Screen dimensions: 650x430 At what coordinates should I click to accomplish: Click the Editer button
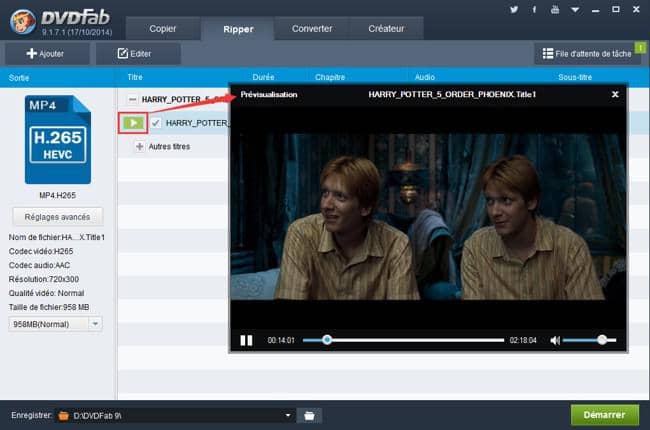pos(138,53)
